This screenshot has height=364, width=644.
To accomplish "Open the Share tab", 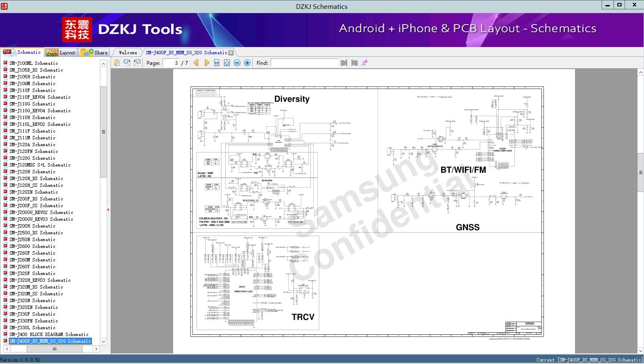I will [x=94, y=53].
